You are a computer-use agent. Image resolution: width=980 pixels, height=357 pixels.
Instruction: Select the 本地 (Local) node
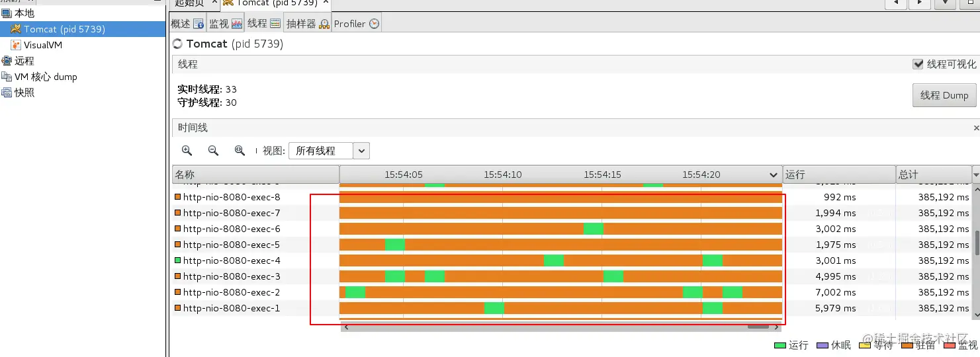[18, 13]
